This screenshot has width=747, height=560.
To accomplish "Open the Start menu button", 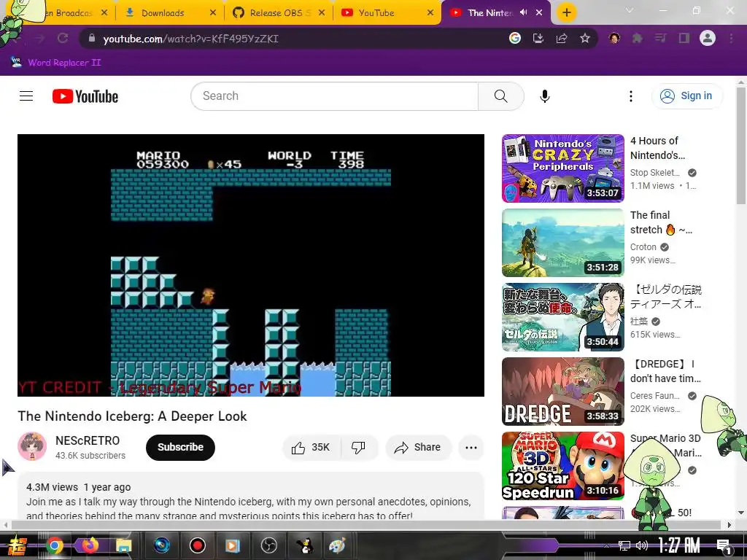I will click(x=18, y=545).
